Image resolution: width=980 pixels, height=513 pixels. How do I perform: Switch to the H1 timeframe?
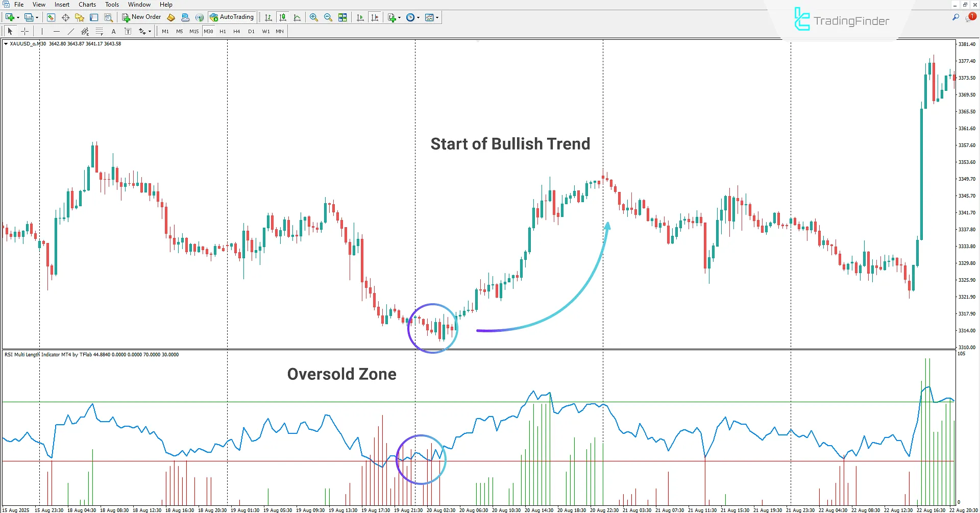(x=223, y=31)
